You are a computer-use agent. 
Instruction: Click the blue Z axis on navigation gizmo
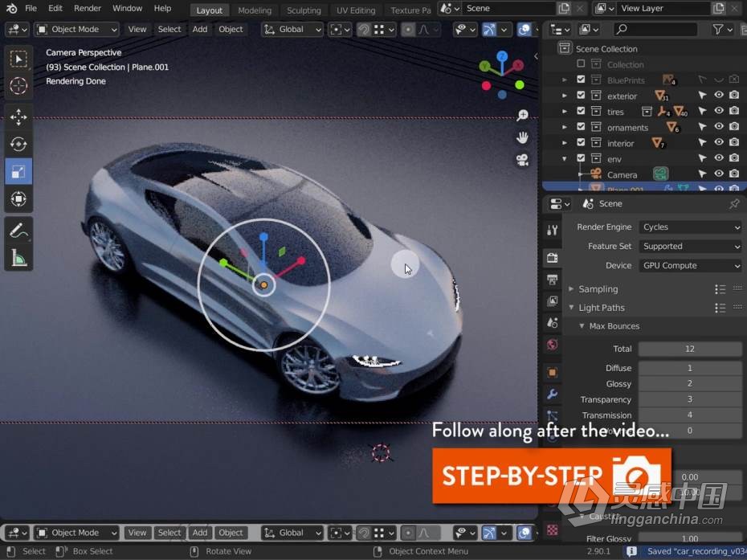click(x=502, y=56)
